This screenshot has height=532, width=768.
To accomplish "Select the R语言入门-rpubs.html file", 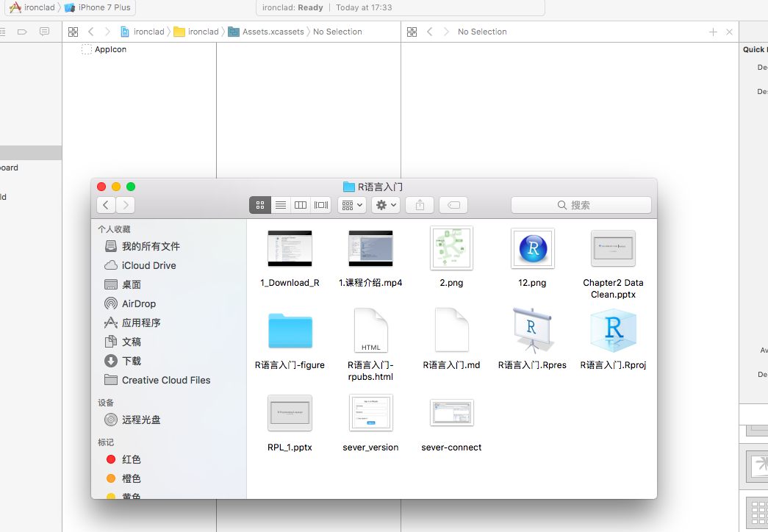I will [371, 330].
